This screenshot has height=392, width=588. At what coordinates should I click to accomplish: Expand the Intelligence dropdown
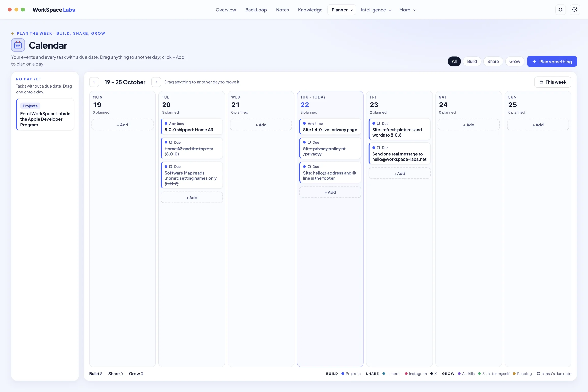(376, 10)
